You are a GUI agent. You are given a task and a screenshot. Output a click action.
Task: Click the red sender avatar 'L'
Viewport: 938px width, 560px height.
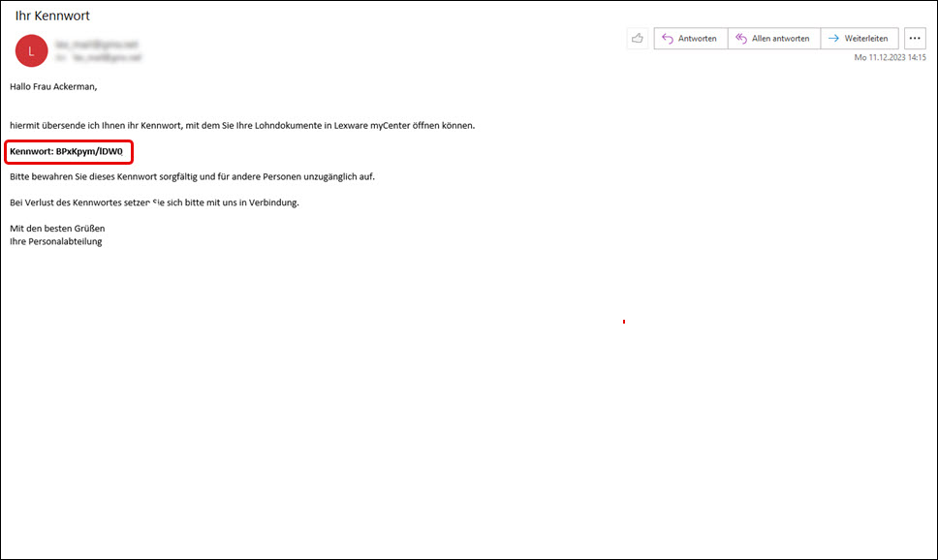[31, 51]
